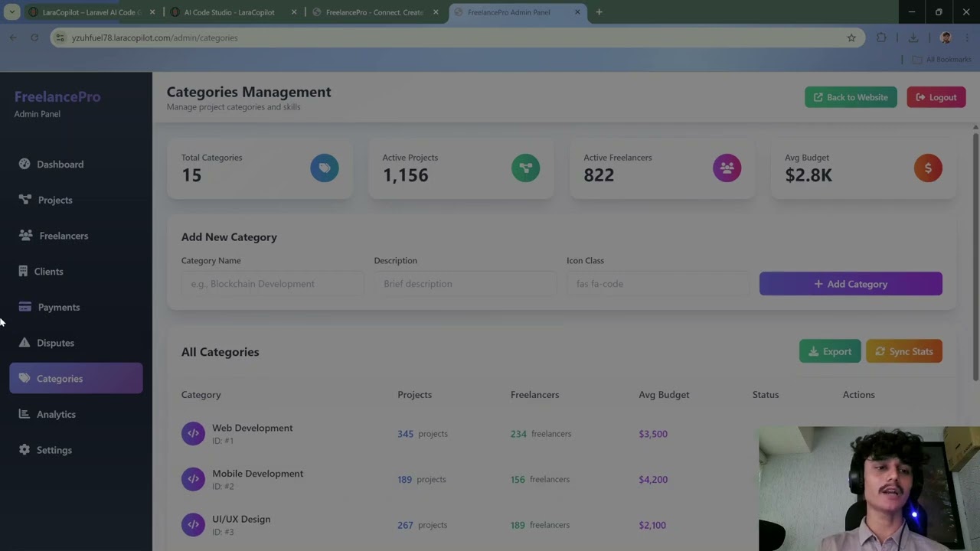Export the categories list
Screen dimensions: 980x551
point(830,351)
